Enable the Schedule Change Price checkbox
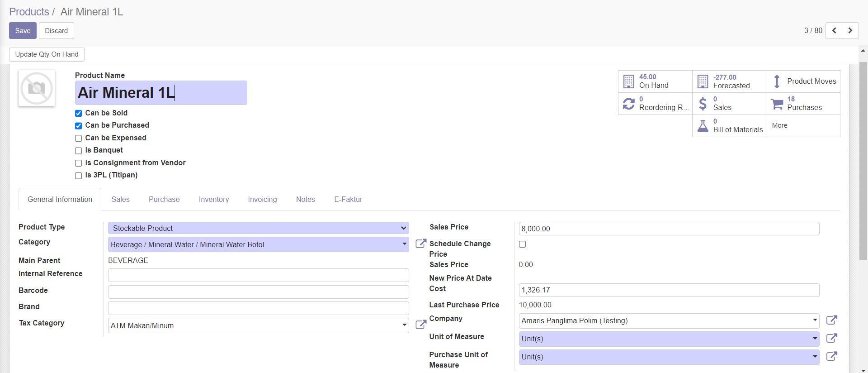868x373 pixels. (522, 244)
